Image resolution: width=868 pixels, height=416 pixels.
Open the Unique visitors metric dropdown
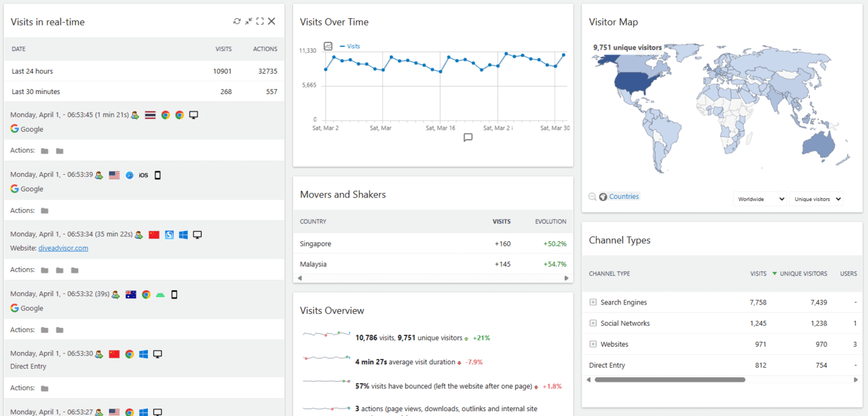818,198
